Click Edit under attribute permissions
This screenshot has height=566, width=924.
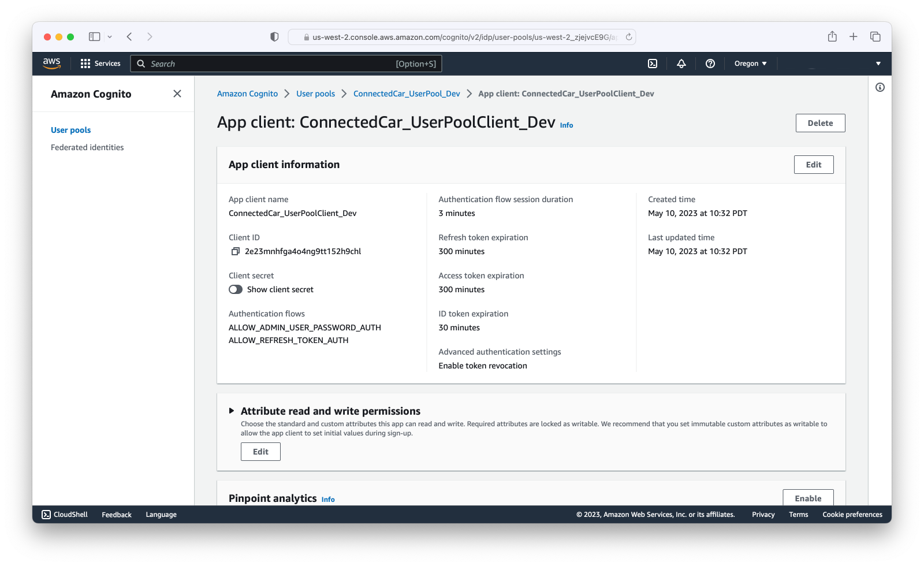coord(260,452)
